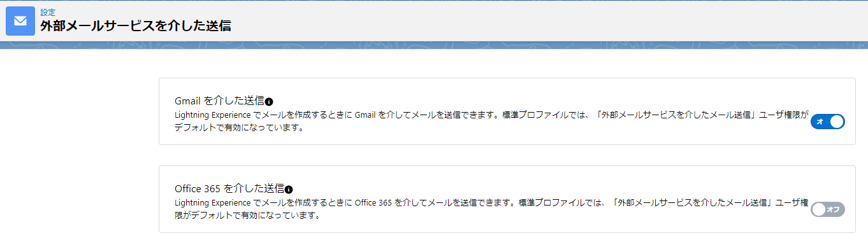The width and height of the screenshot is (868, 238).
Task: Click the white knob of Gmail switch
Action: 836,122
